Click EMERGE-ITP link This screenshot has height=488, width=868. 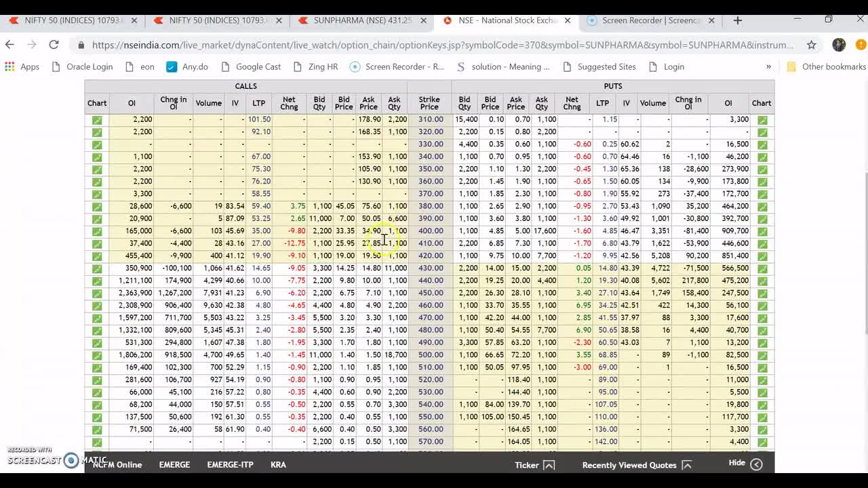click(x=230, y=465)
